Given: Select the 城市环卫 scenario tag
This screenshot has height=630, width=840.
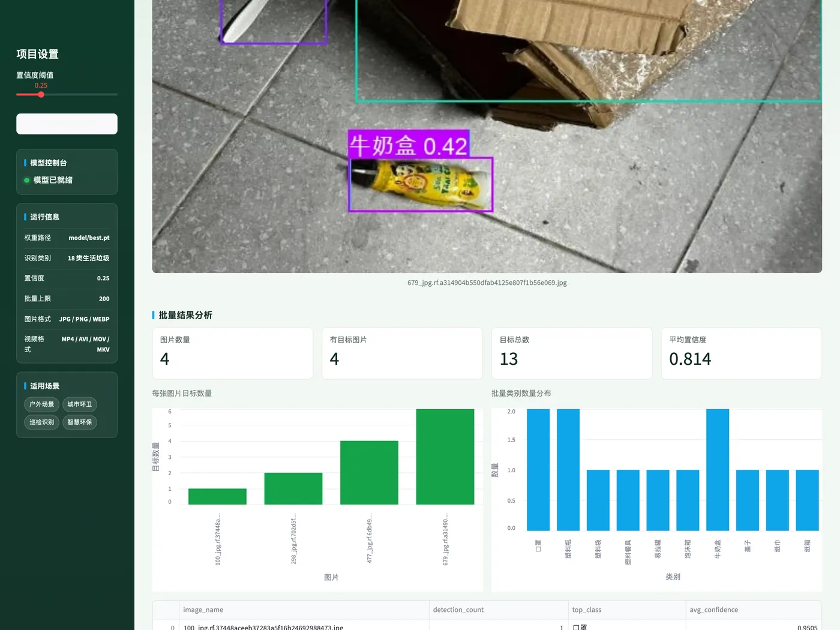Looking at the screenshot, I should [79, 404].
